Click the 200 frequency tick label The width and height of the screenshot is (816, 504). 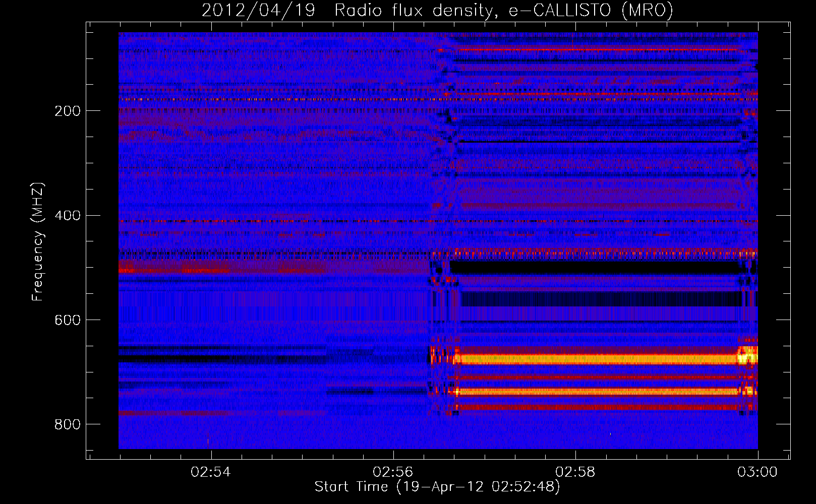pos(68,111)
